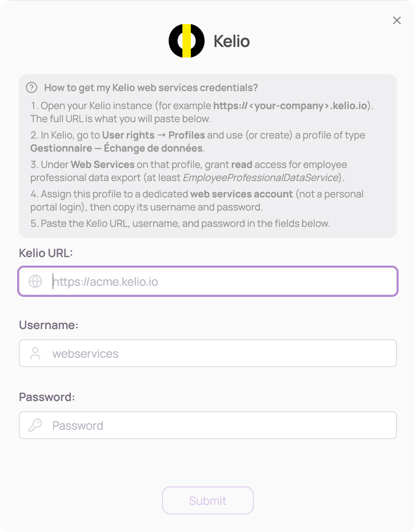Click the Password label
The height and width of the screenshot is (532, 415).
(47, 397)
